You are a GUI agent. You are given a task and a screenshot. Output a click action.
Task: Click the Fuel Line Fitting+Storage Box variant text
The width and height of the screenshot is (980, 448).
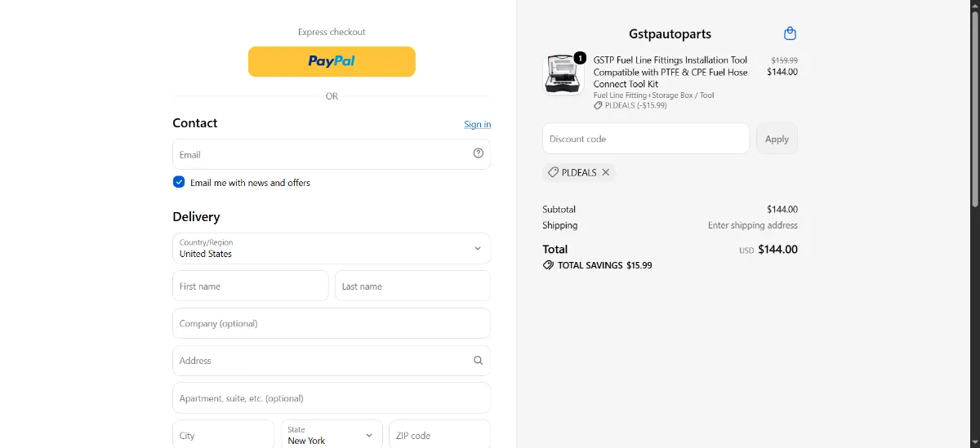(654, 95)
